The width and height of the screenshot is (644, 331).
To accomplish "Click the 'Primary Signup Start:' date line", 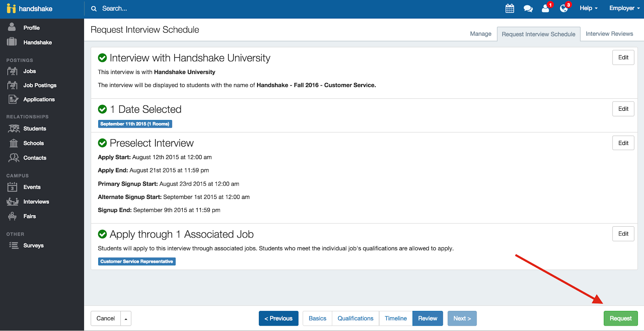I will point(169,184).
